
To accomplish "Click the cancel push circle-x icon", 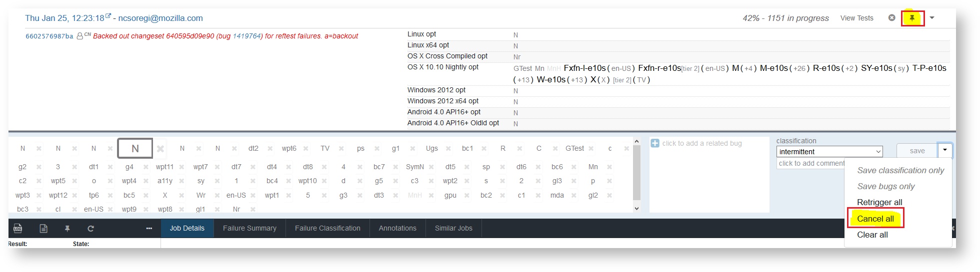I will 891,18.
